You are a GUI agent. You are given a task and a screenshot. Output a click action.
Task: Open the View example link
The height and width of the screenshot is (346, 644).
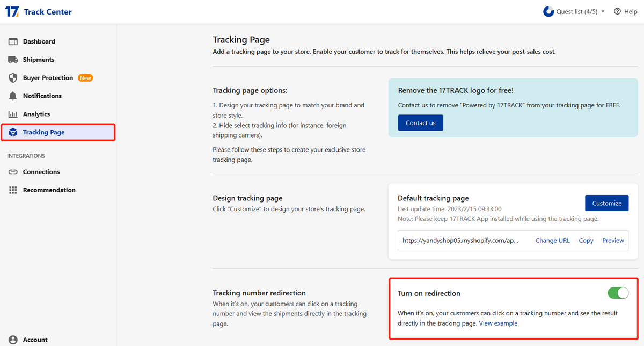(498, 323)
